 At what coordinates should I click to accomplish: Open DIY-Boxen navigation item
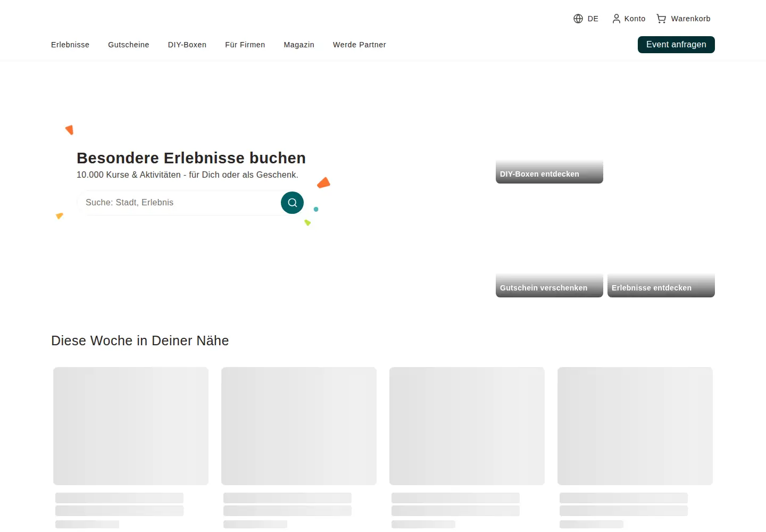187,45
